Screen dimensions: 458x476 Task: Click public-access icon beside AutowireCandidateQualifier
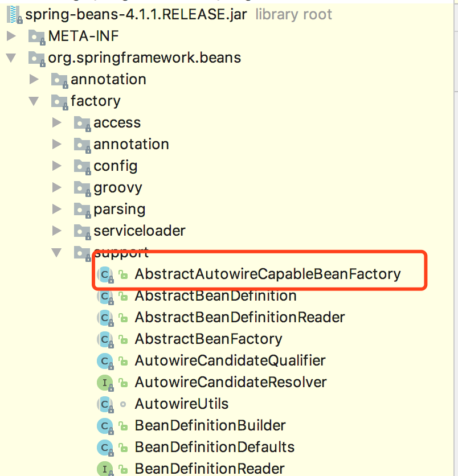pos(123,361)
